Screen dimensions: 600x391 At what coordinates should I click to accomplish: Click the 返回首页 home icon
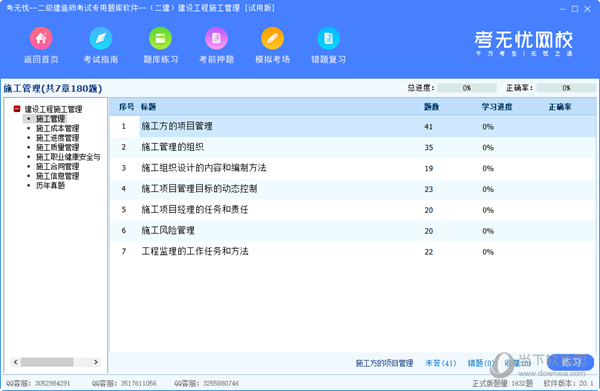41,39
